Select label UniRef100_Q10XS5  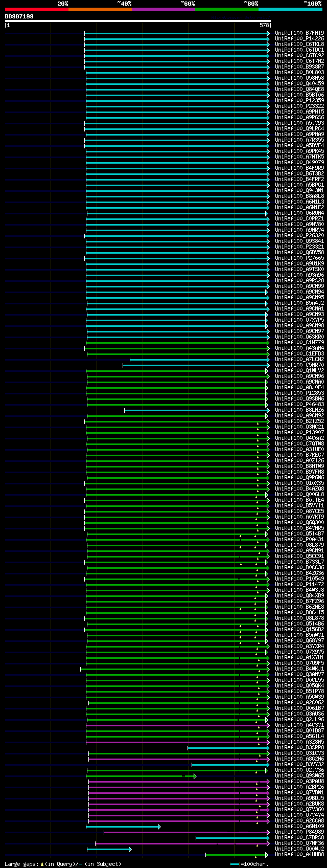click(299, 483)
